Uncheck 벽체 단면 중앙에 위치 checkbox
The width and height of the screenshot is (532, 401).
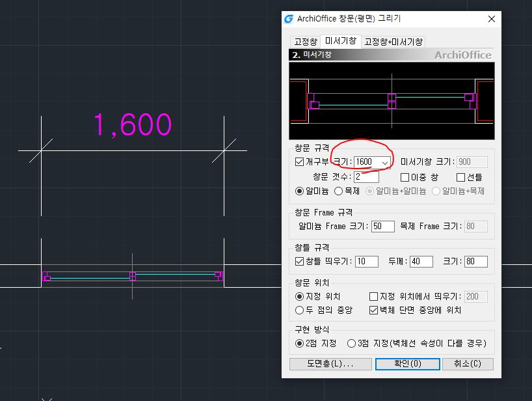[374, 311]
